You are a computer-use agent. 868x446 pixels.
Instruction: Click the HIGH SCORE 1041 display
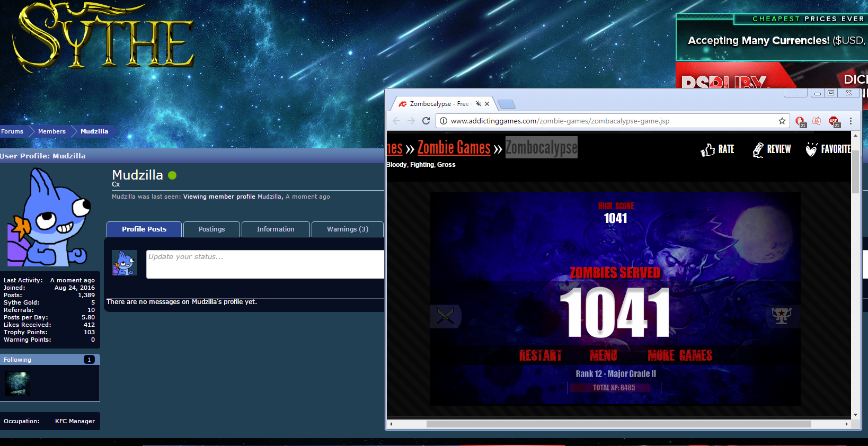[x=616, y=213]
